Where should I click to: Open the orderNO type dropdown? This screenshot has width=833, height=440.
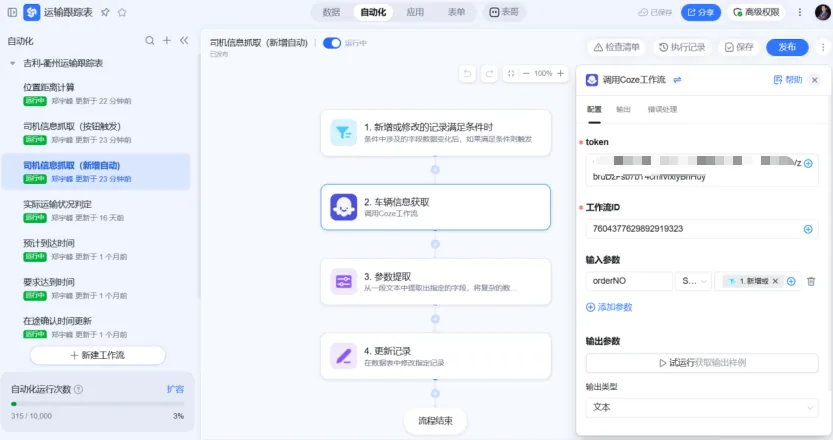click(x=694, y=281)
